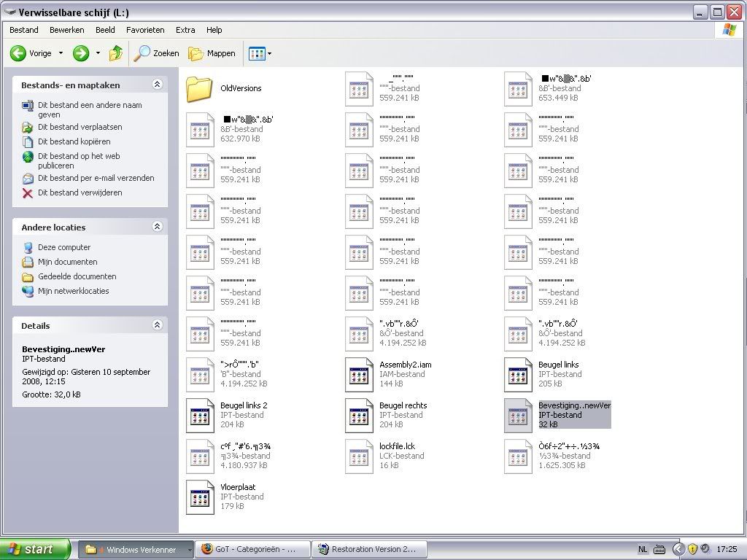This screenshot has width=747, height=560.
Task: Open the Vorige back history dropdown arrow
Action: (x=61, y=53)
